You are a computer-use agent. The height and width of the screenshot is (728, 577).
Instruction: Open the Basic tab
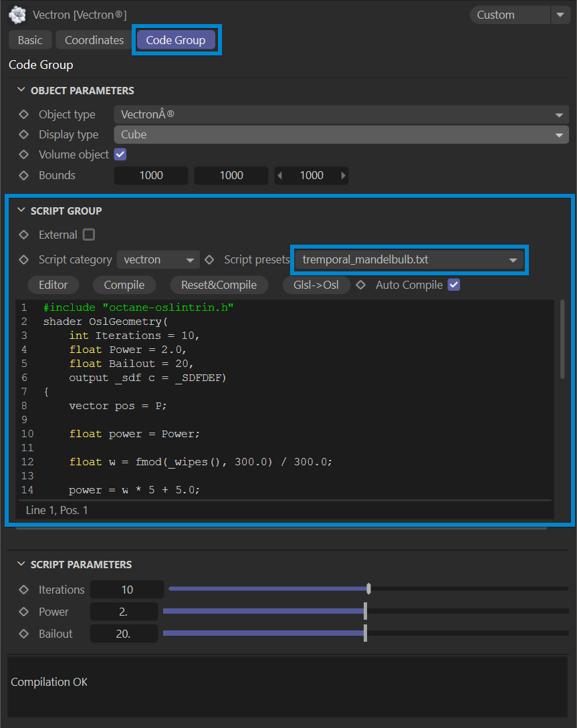30,40
